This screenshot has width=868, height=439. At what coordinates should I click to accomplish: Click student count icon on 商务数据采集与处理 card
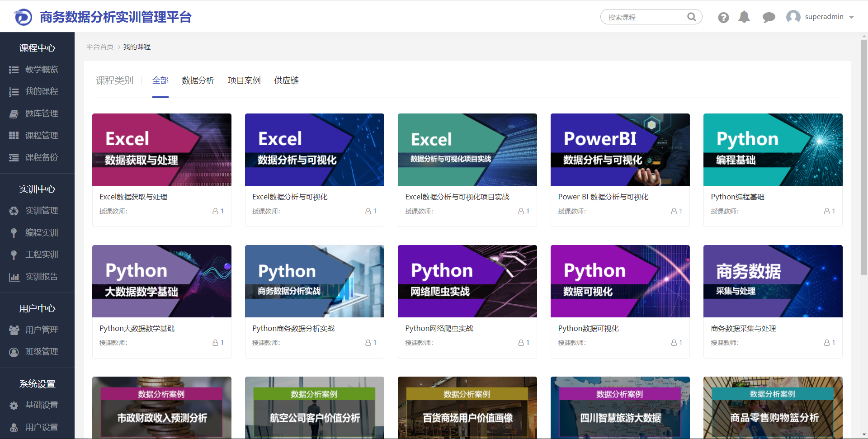click(x=827, y=343)
